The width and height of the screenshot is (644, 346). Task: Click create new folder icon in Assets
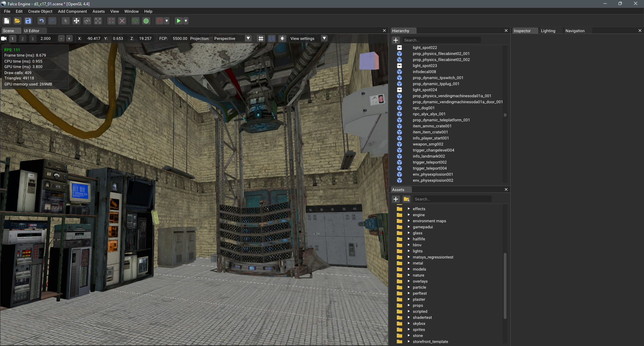point(407,199)
